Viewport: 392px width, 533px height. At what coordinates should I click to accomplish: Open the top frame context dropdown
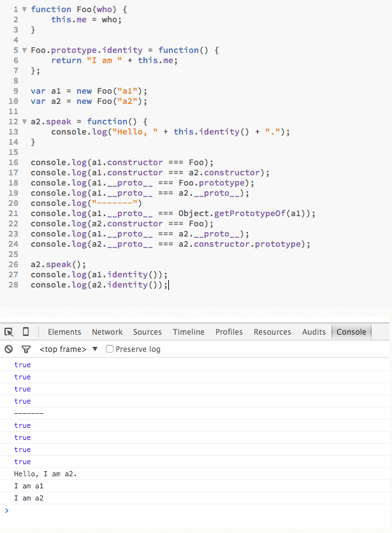(x=69, y=349)
